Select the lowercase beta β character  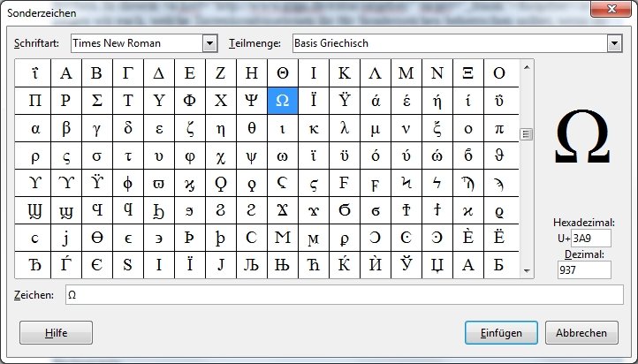click(65, 128)
